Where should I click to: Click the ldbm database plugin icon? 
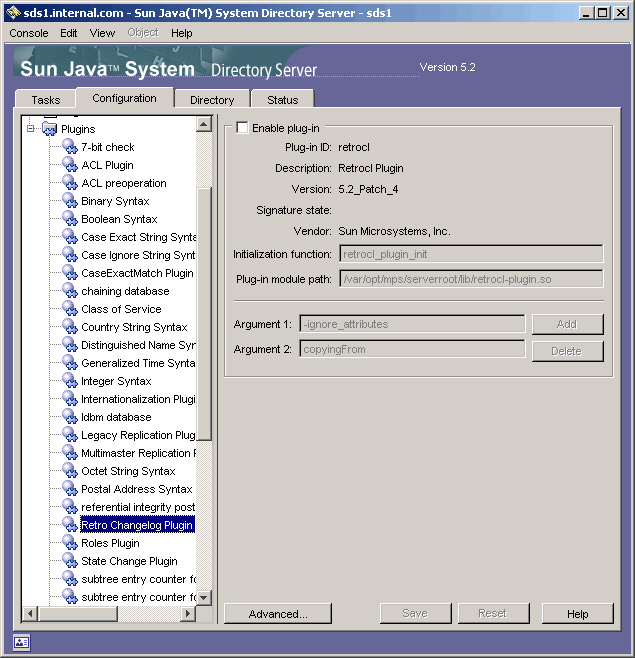point(69,417)
